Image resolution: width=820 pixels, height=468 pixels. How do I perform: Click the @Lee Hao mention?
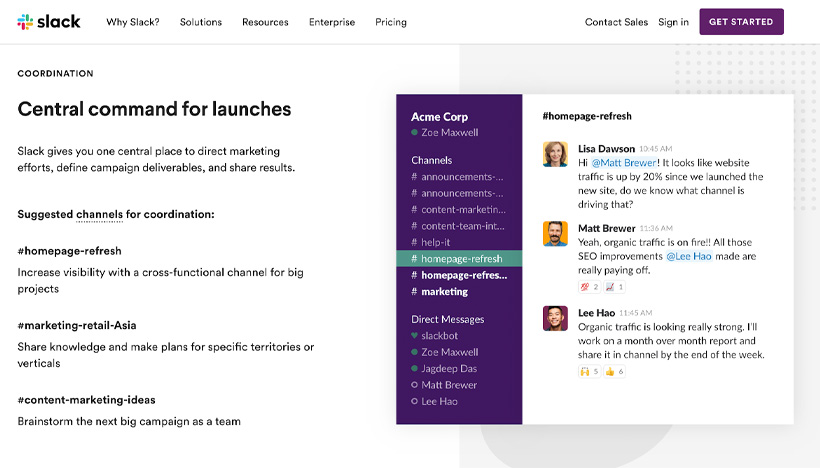[689, 256]
